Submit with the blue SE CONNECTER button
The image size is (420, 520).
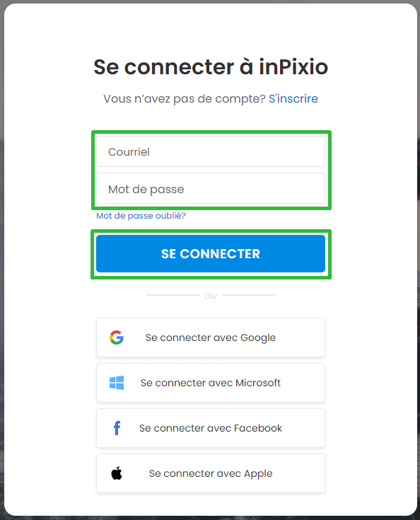pos(211,254)
